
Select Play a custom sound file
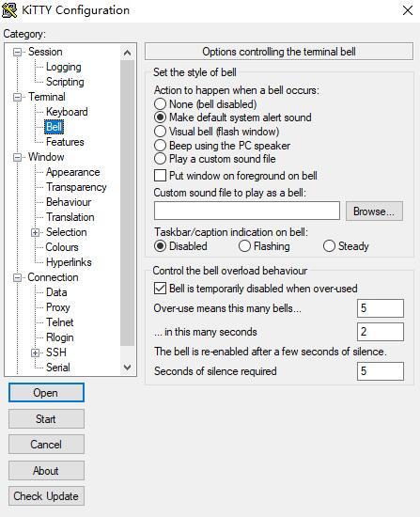pos(160,159)
